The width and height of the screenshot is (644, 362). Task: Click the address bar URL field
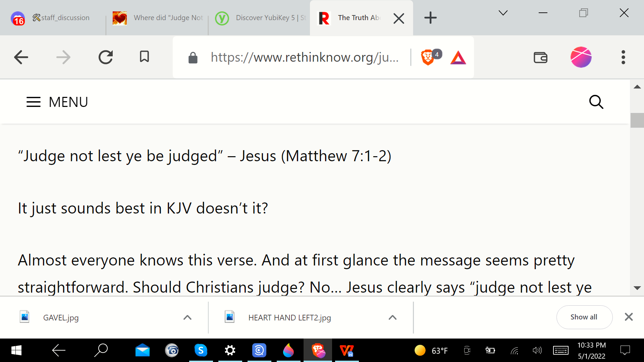pyautogui.click(x=304, y=57)
